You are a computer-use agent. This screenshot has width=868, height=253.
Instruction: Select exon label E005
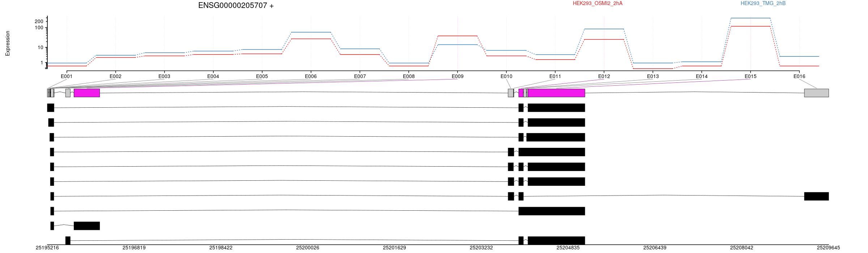click(x=262, y=76)
